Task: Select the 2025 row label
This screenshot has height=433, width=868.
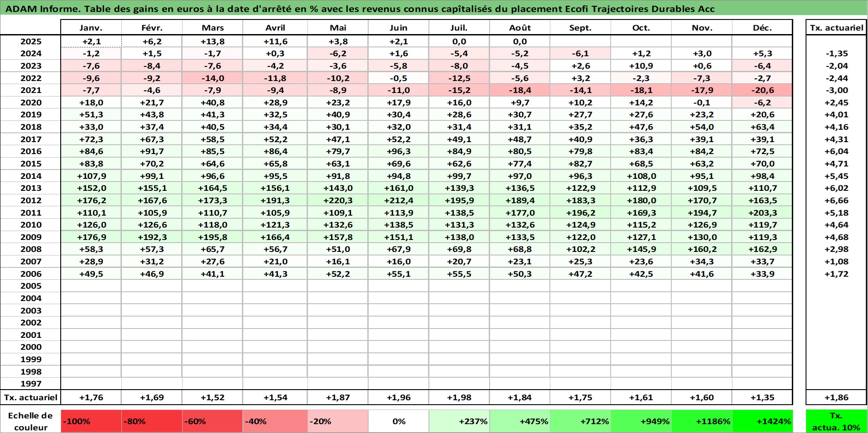Action: click(x=31, y=41)
